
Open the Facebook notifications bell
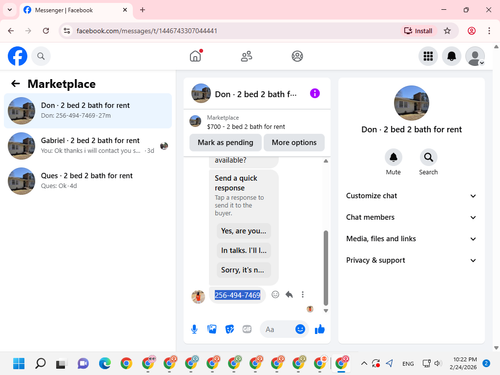point(451,56)
